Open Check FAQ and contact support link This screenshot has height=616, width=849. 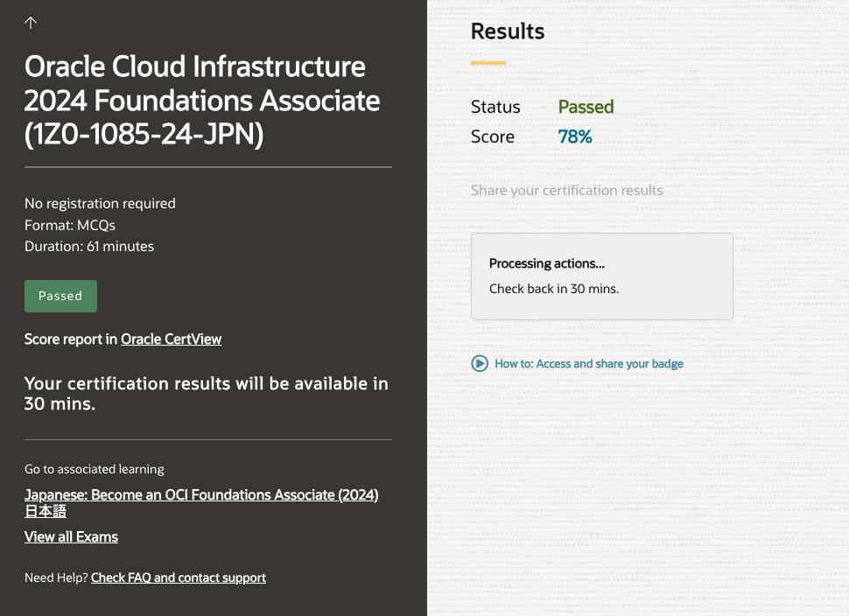click(179, 577)
